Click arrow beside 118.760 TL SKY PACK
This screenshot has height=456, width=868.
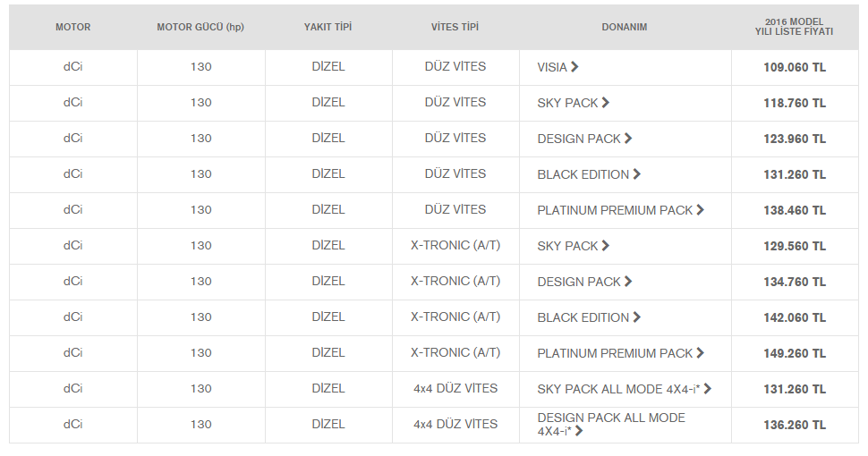(606, 103)
